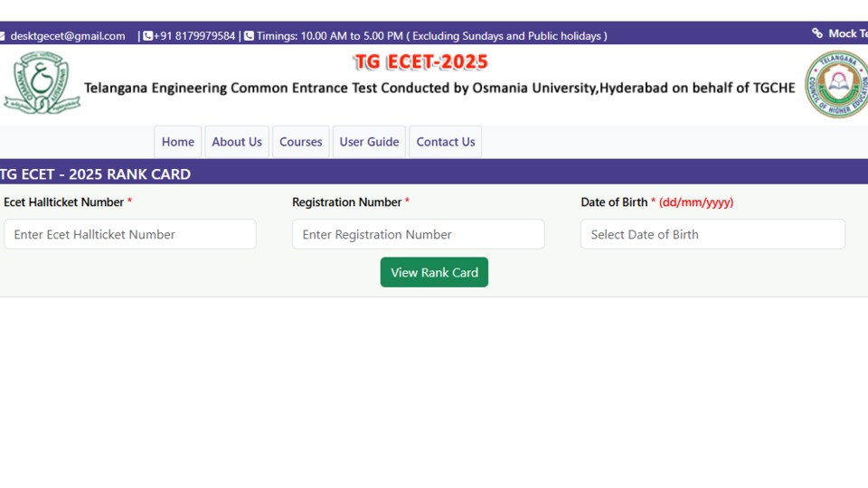The height and width of the screenshot is (488, 868).
Task: Click the phone icon before +91 number
Action: (147, 36)
